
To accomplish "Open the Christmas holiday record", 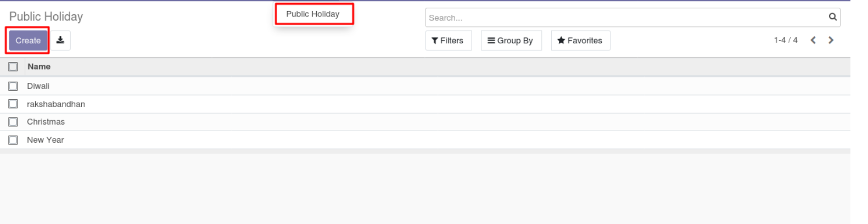I will [46, 122].
